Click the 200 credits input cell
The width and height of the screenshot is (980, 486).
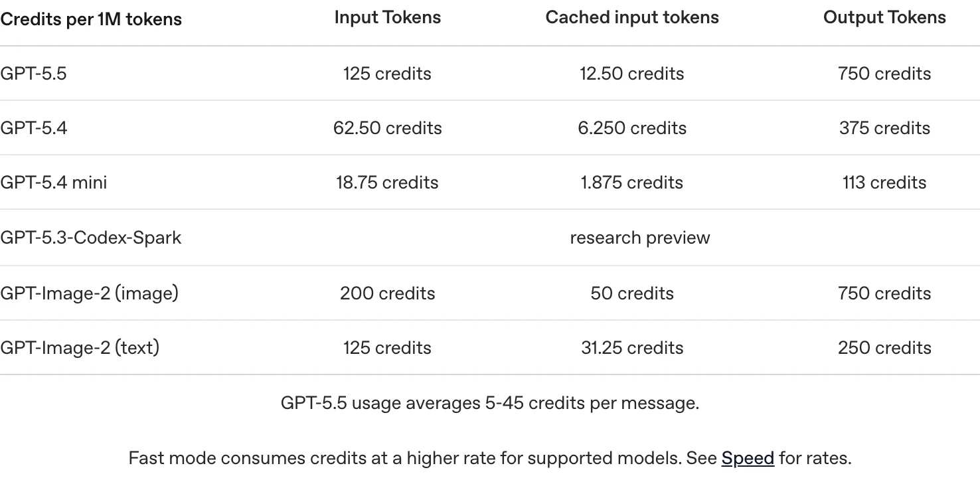click(388, 293)
